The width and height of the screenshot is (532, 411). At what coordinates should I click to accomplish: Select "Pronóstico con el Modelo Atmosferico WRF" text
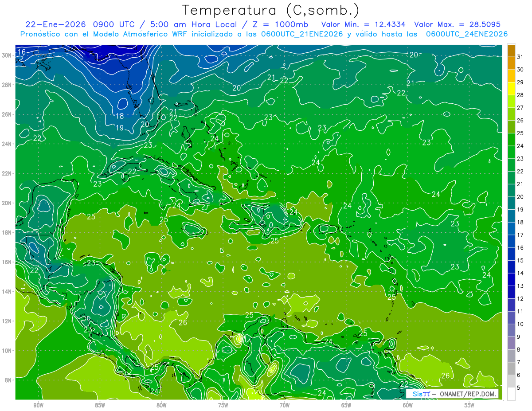[105, 34]
